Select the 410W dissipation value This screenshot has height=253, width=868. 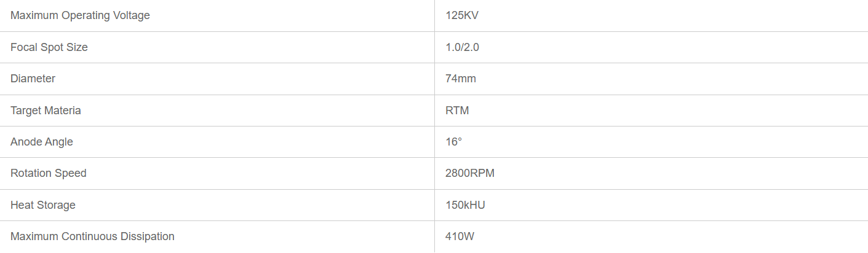coord(460,236)
